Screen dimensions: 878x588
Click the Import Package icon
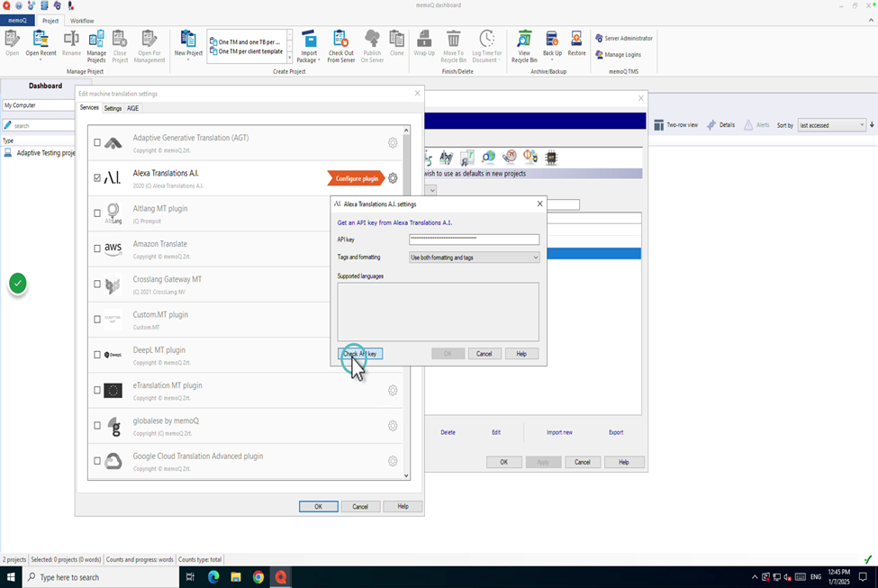click(309, 46)
